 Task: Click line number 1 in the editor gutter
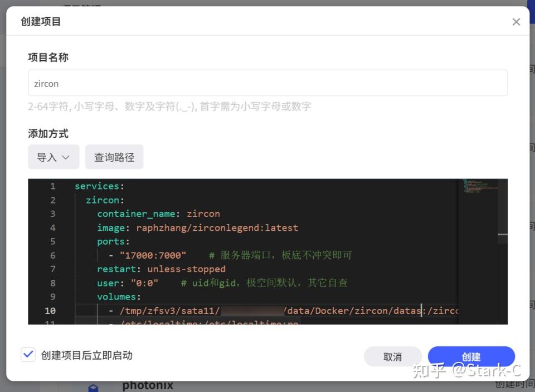click(x=53, y=186)
